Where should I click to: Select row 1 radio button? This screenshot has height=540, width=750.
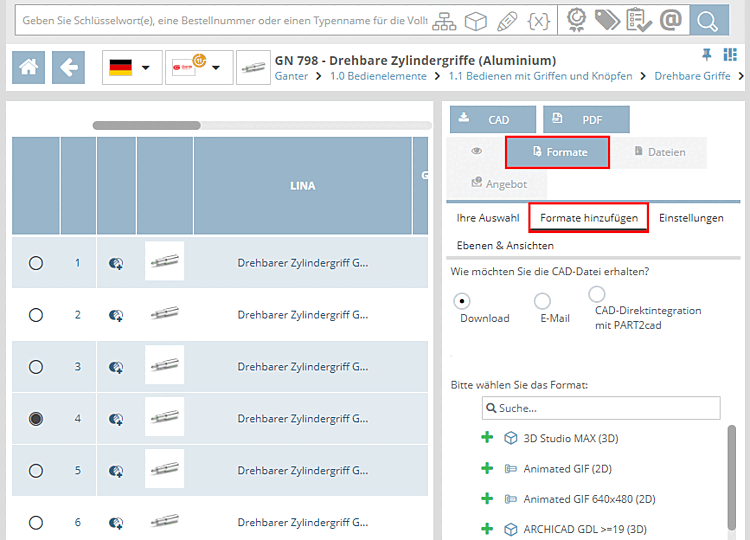coord(36,263)
